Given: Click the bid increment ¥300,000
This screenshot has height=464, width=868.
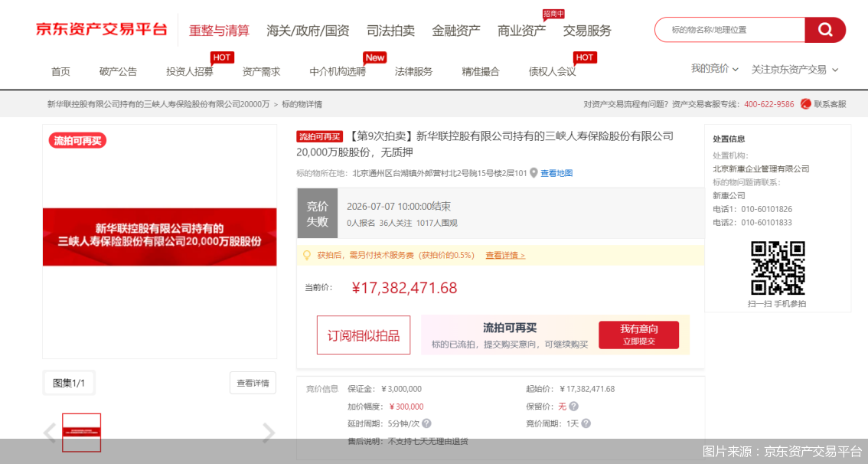Looking at the screenshot, I should [x=406, y=407].
